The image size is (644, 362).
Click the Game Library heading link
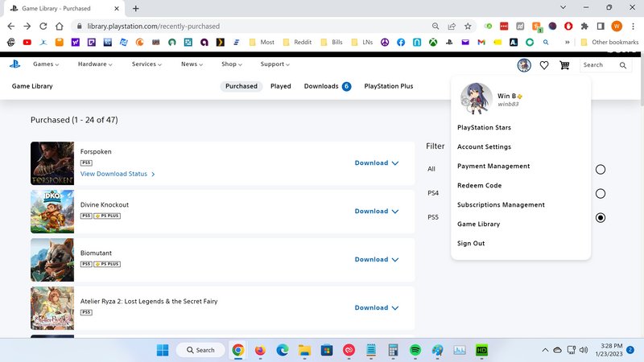tap(32, 86)
